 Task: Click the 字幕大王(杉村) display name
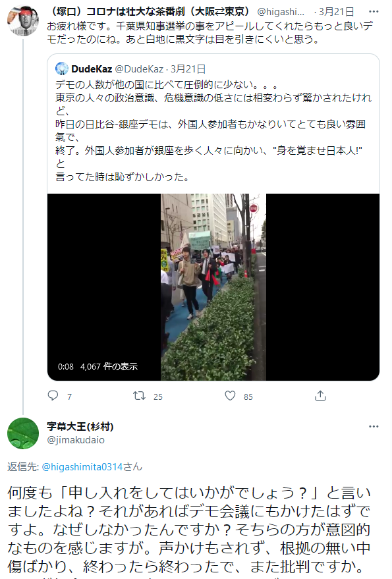(x=80, y=426)
